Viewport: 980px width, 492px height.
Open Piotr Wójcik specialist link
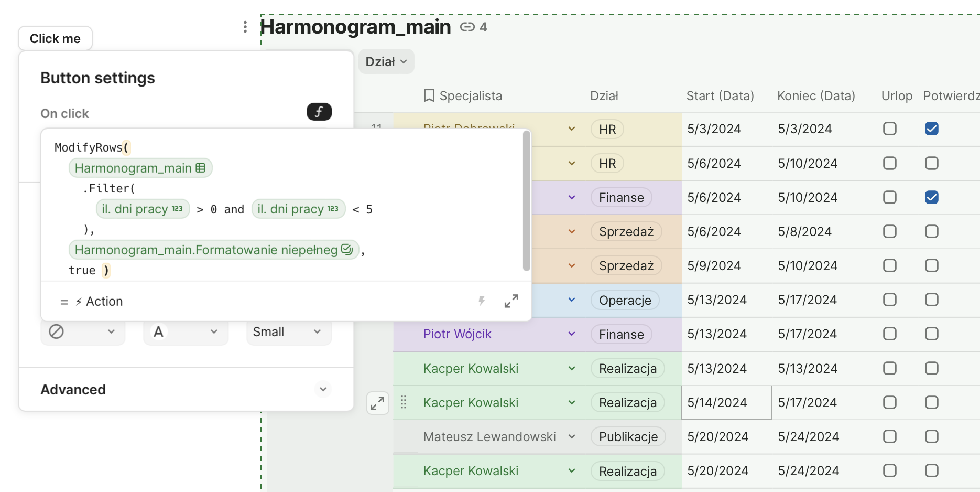tap(457, 334)
